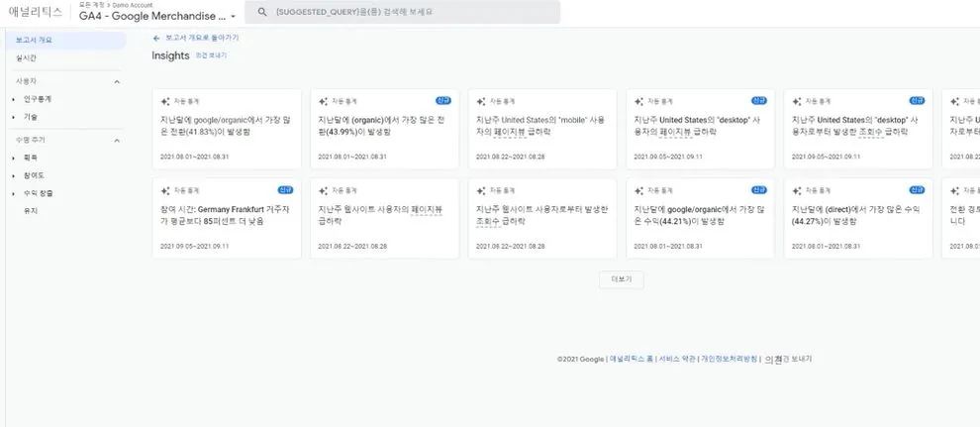
Task: Expand the 기술 tree arrow
Action: tap(14, 117)
